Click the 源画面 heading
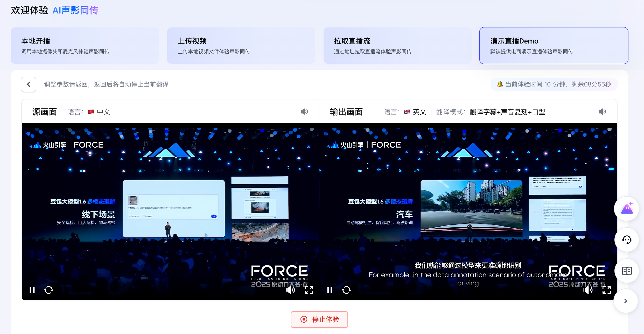 (45, 112)
